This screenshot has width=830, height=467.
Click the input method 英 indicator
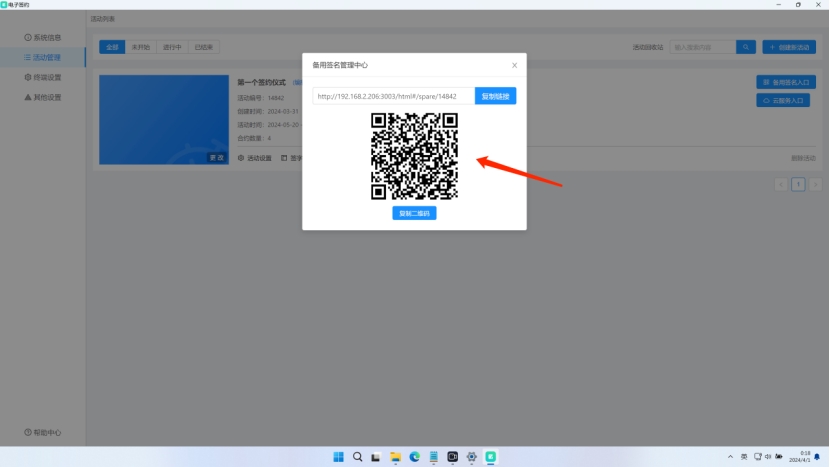tap(744, 456)
